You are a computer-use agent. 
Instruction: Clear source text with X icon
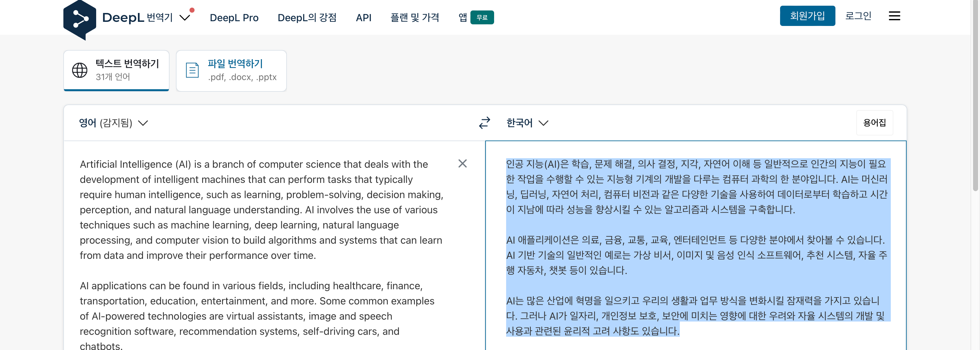462,164
